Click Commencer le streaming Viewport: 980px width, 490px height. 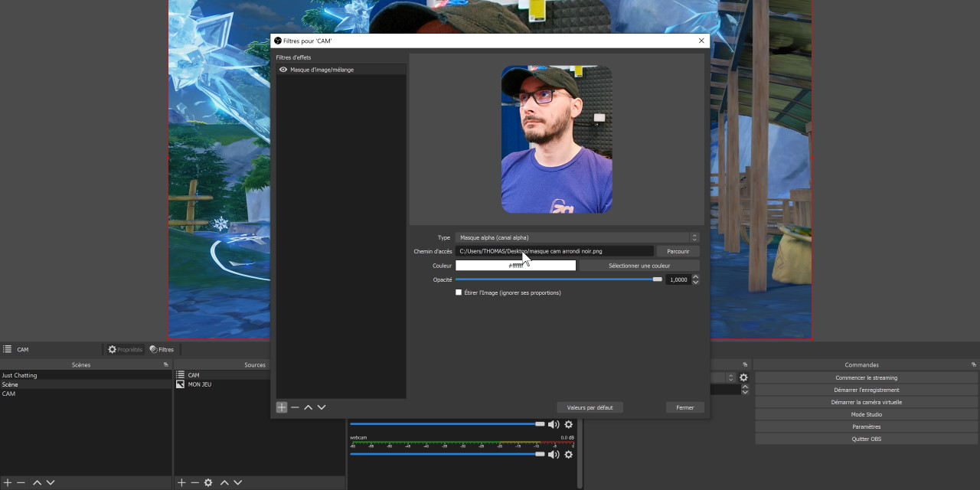coord(866,377)
